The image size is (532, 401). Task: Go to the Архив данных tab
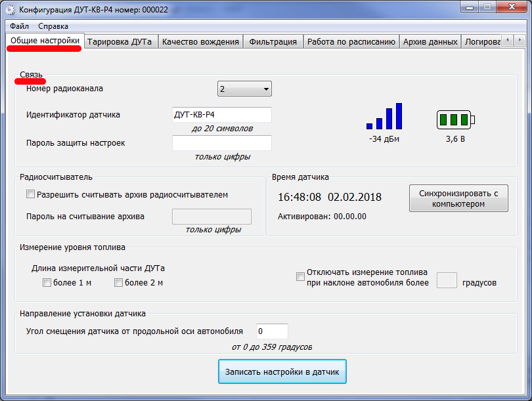pyautogui.click(x=430, y=42)
